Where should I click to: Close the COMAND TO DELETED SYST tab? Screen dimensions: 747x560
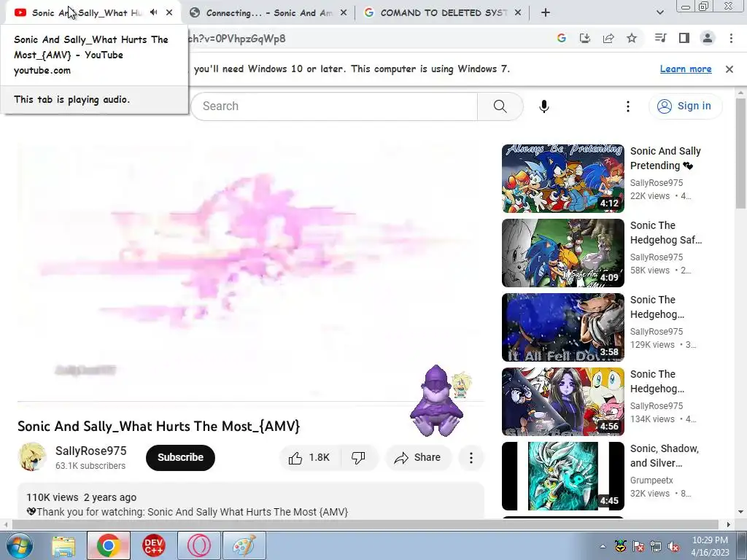point(518,13)
